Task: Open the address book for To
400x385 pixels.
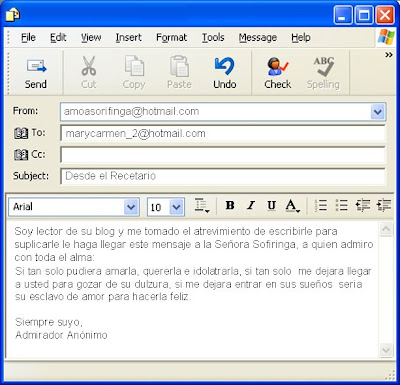Action: click(x=21, y=133)
